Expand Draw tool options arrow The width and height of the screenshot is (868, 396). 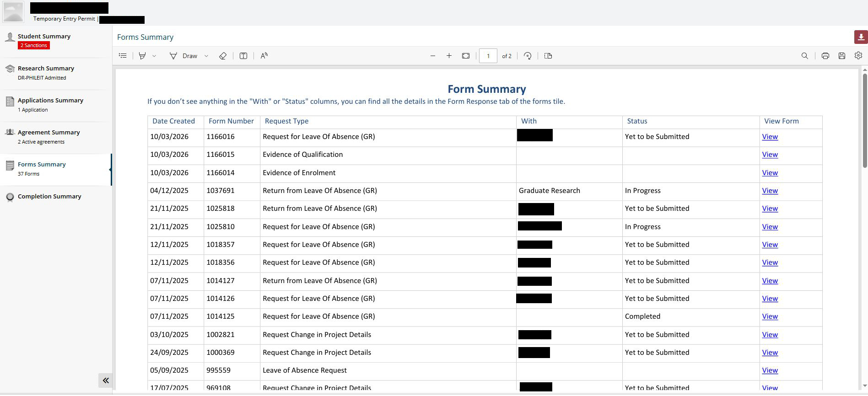pyautogui.click(x=206, y=56)
